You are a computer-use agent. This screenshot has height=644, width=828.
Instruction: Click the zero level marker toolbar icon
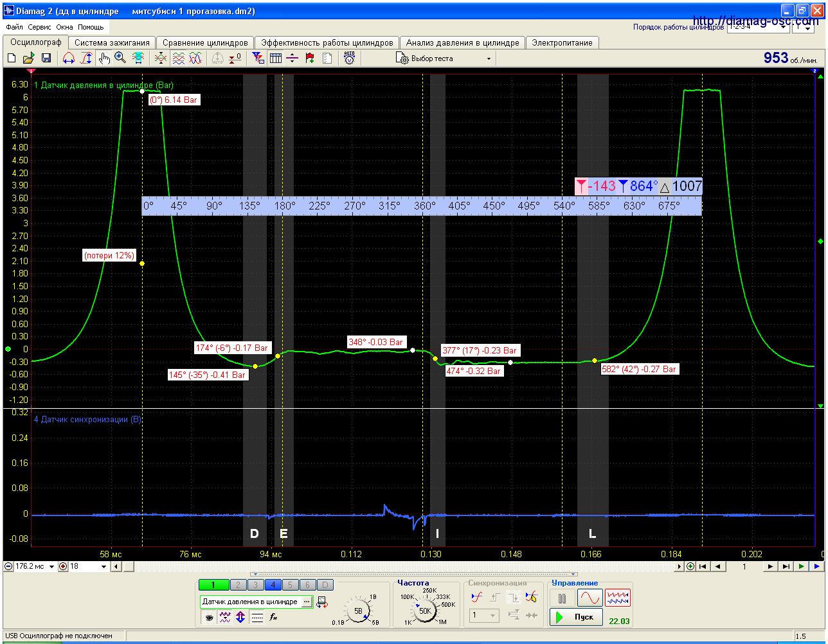[235, 58]
